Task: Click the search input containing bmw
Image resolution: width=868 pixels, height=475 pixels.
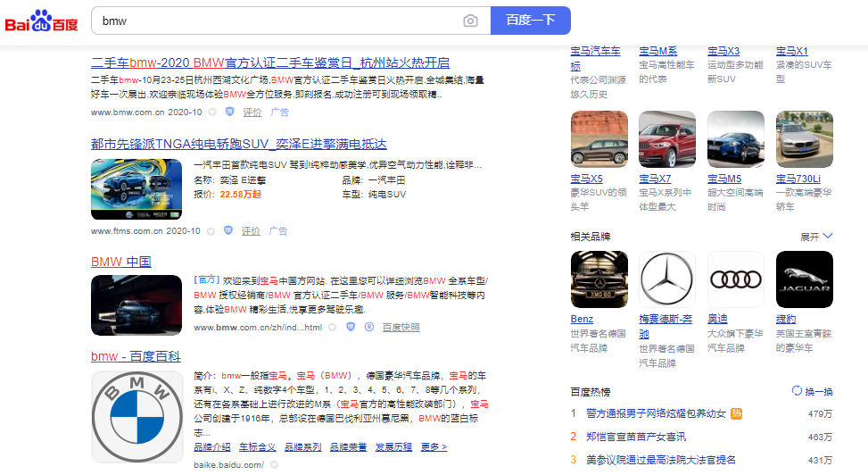Action: pos(277,21)
